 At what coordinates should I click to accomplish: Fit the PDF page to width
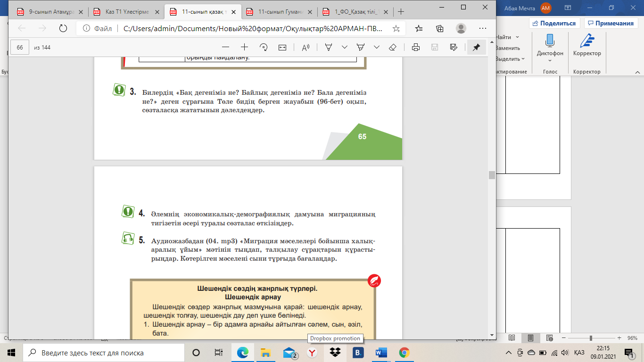(x=282, y=47)
